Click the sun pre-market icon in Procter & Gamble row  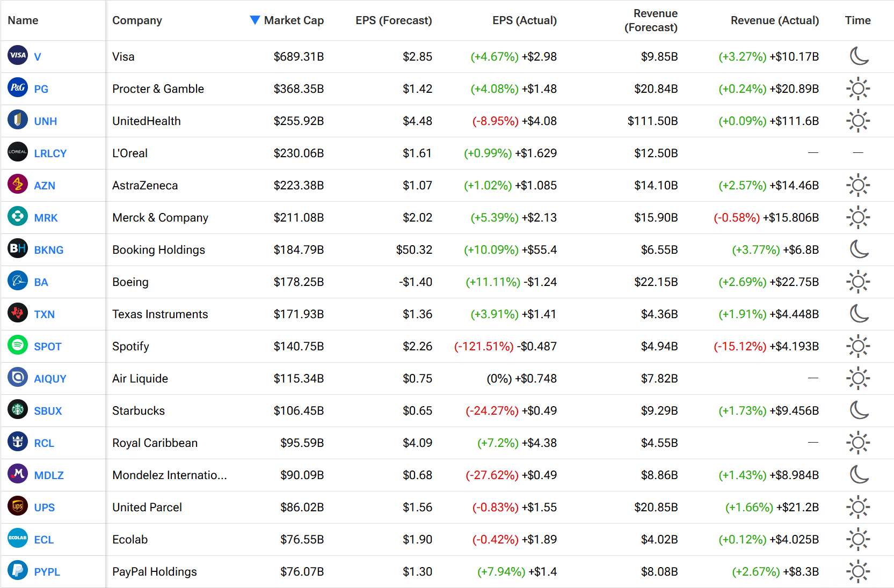[x=858, y=89]
